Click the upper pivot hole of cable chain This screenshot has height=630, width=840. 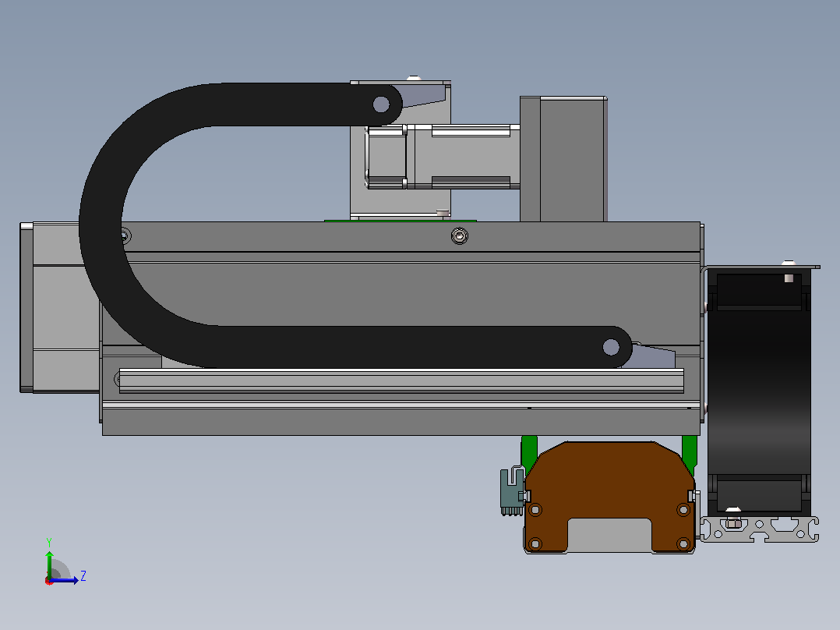point(381,104)
